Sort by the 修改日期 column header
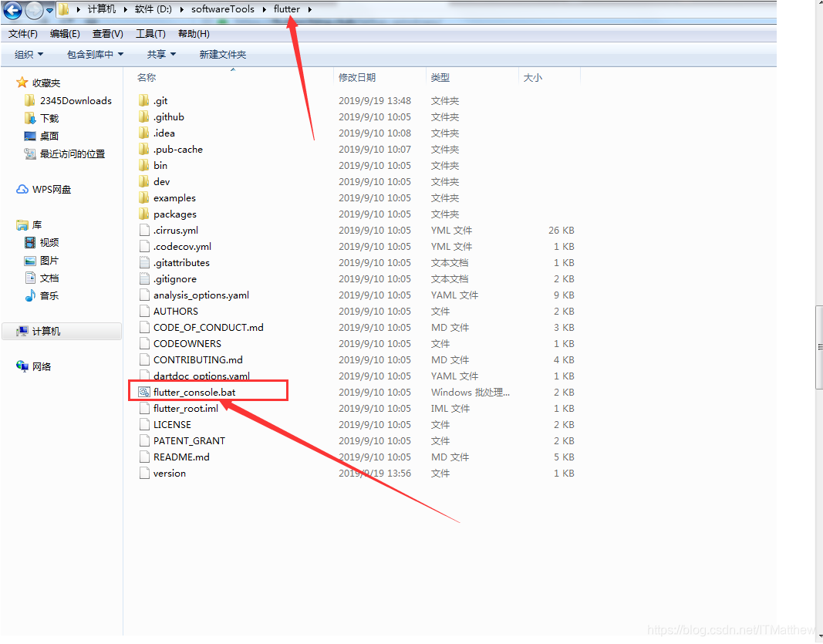 tap(357, 77)
